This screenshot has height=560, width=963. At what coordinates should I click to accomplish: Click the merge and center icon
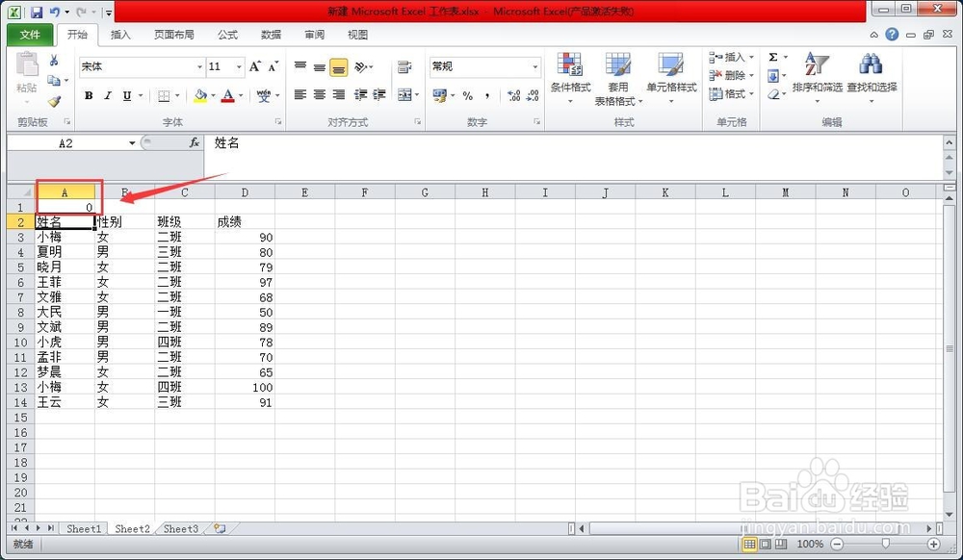coord(404,94)
